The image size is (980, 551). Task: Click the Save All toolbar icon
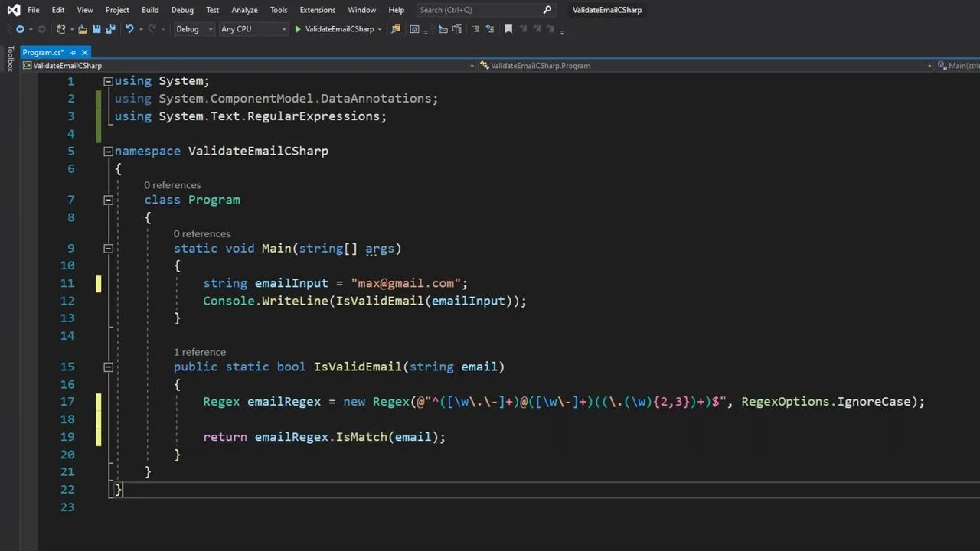coord(110,29)
